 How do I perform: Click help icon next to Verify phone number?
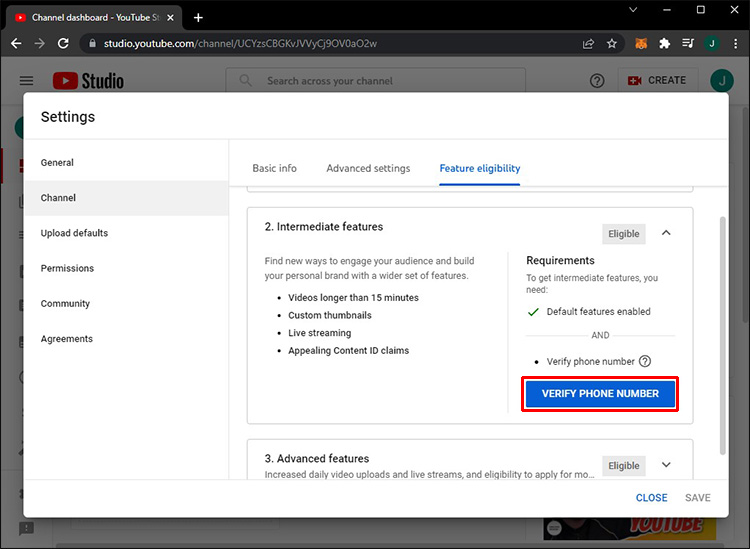[645, 362]
